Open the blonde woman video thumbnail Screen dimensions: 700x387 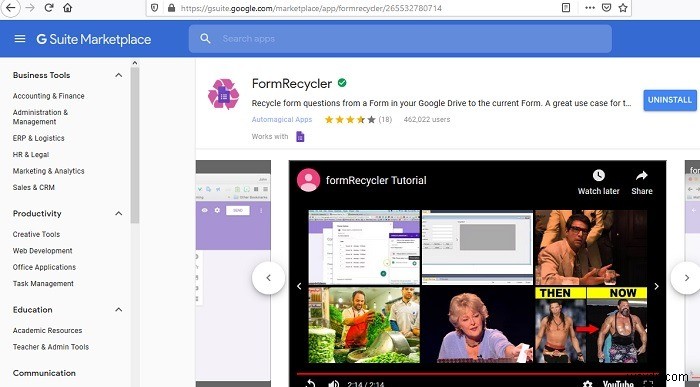tap(477, 325)
